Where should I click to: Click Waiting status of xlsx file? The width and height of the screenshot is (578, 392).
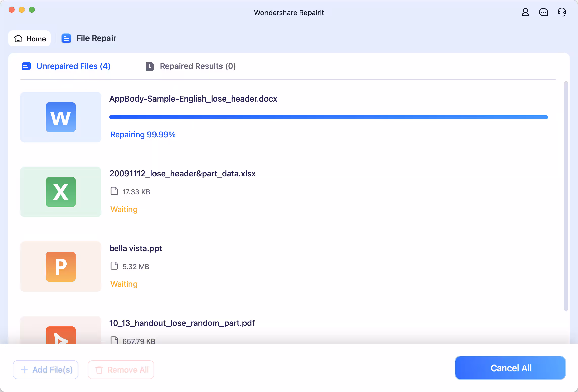coord(124,209)
